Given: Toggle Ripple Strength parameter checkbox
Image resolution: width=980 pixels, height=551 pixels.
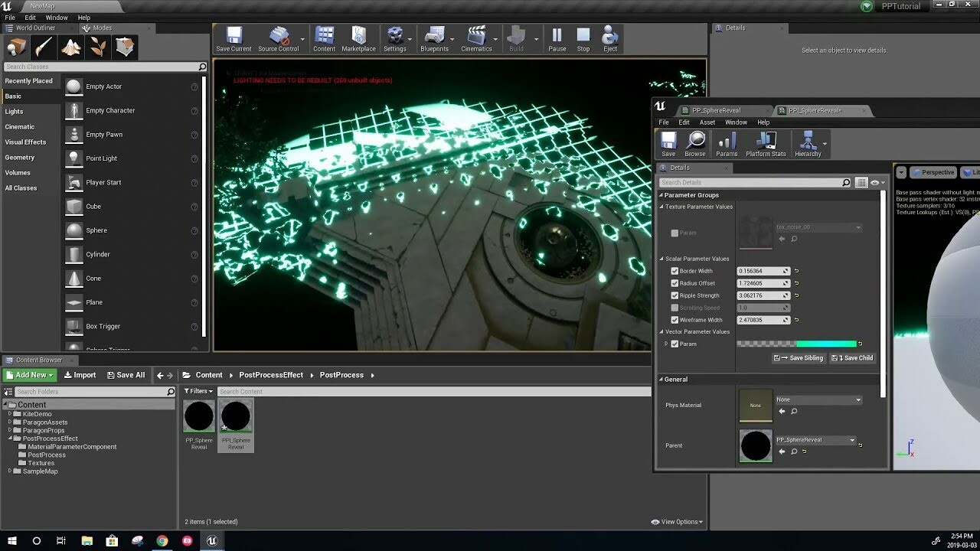Looking at the screenshot, I should 675,295.
